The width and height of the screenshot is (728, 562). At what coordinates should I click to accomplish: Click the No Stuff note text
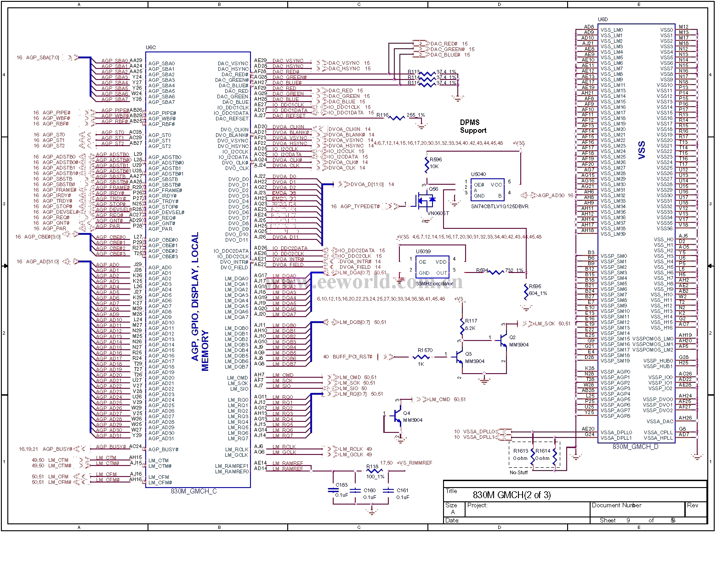[x=518, y=472]
